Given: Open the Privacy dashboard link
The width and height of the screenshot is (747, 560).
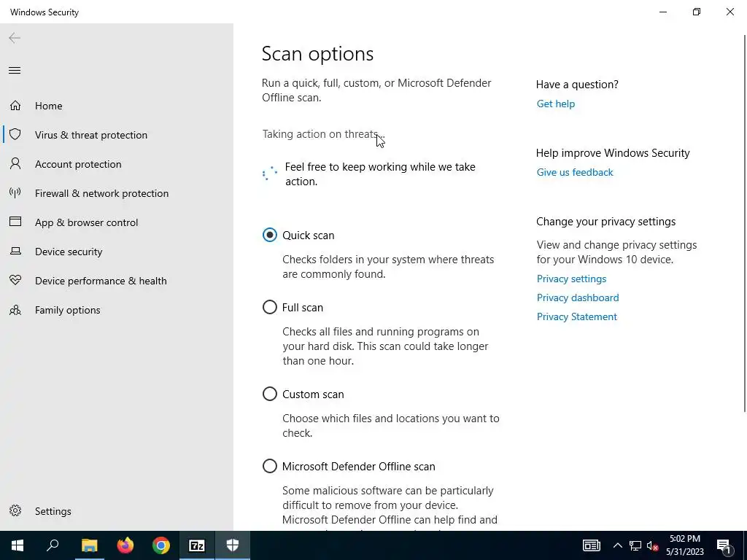Looking at the screenshot, I should click(x=578, y=297).
